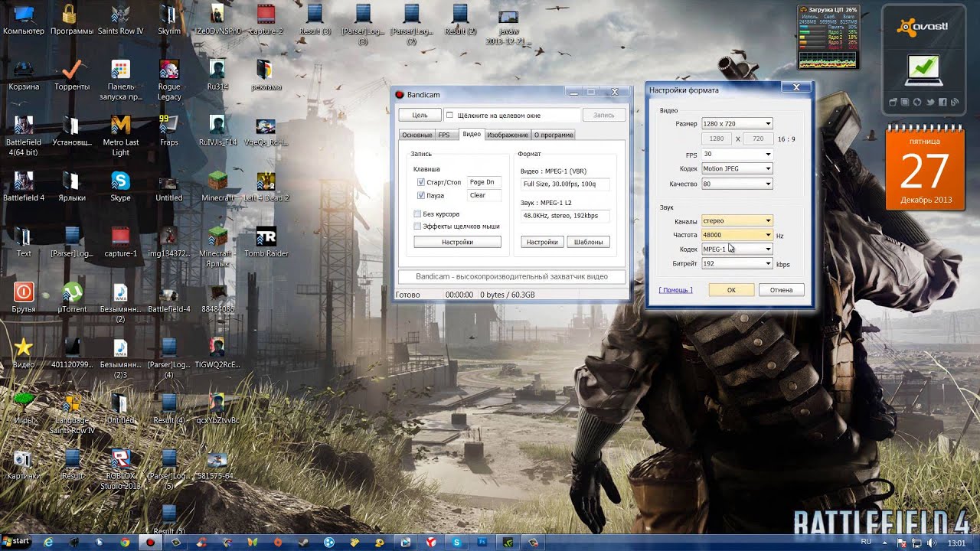This screenshot has width=980, height=551.
Task: Select the Metro Last Light icon
Action: (120, 135)
